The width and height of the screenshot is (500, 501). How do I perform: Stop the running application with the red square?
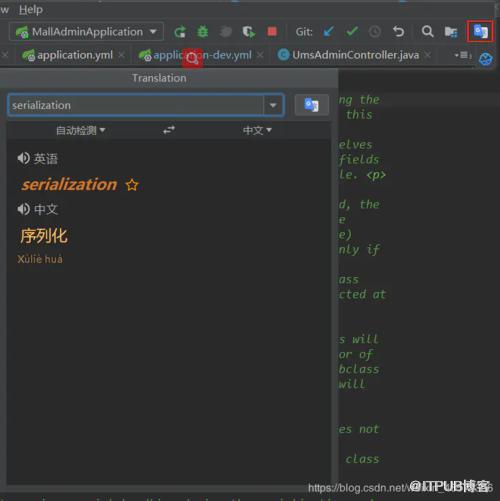click(x=272, y=31)
